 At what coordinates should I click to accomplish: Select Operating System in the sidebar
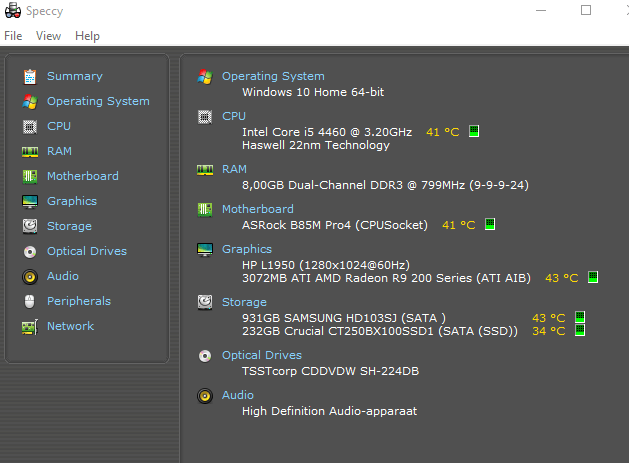pyautogui.click(x=98, y=101)
